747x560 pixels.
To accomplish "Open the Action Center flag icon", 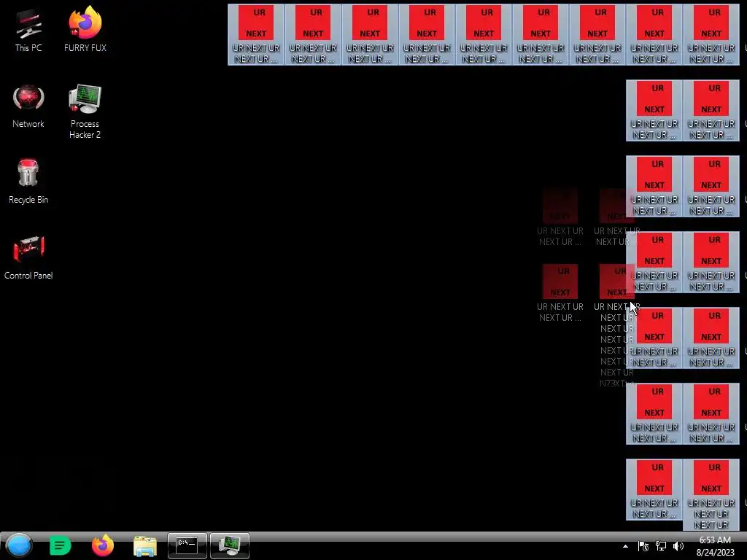I will [x=643, y=546].
